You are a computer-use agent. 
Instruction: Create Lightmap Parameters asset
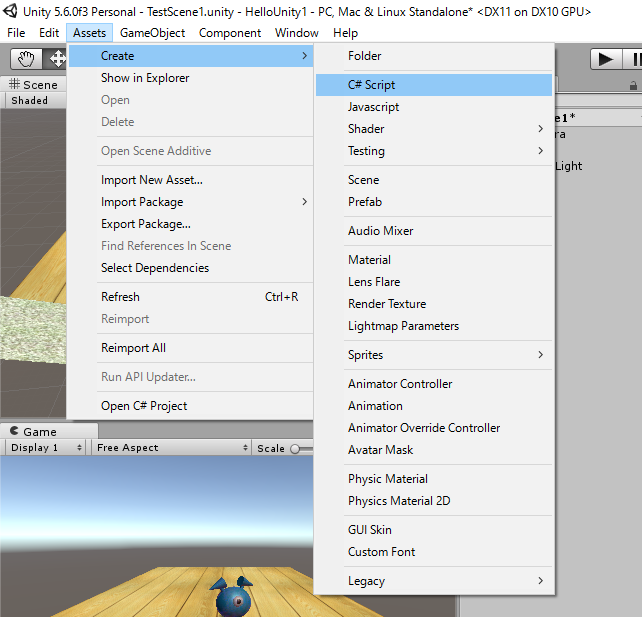[434, 326]
